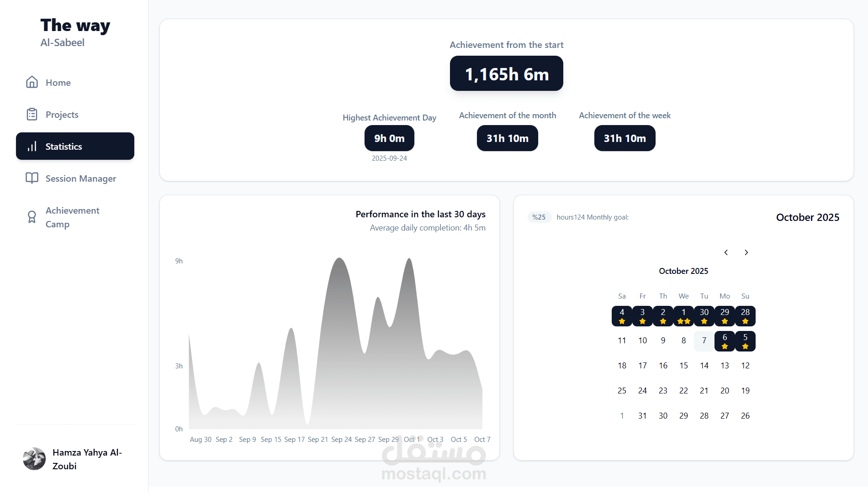Image resolution: width=868 pixels, height=493 pixels.
Task: Select calendar day 18
Action: (622, 366)
